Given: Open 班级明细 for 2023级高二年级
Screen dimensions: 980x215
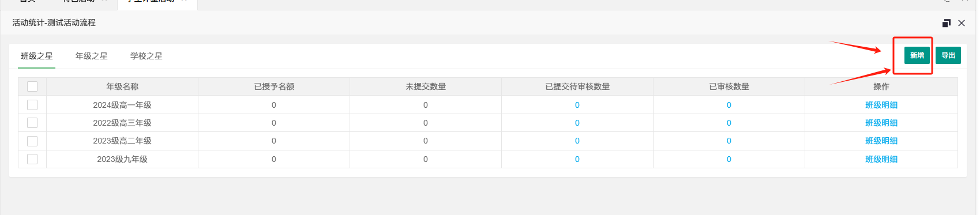Looking at the screenshot, I should [x=881, y=141].
